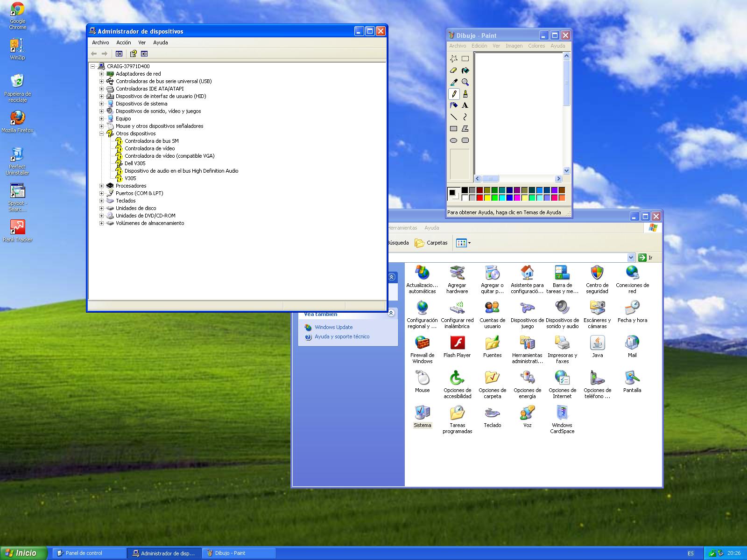Open Centro de seguridad icon

(x=597, y=280)
